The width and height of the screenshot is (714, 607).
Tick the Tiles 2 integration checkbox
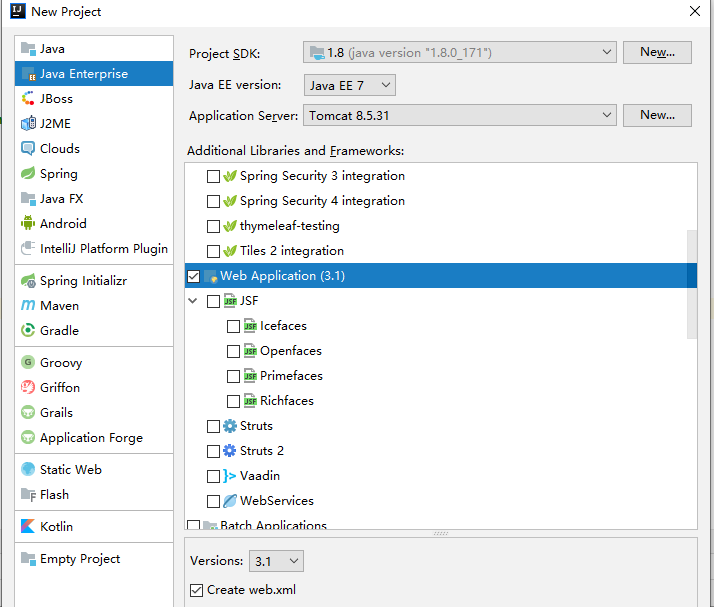[x=213, y=251]
